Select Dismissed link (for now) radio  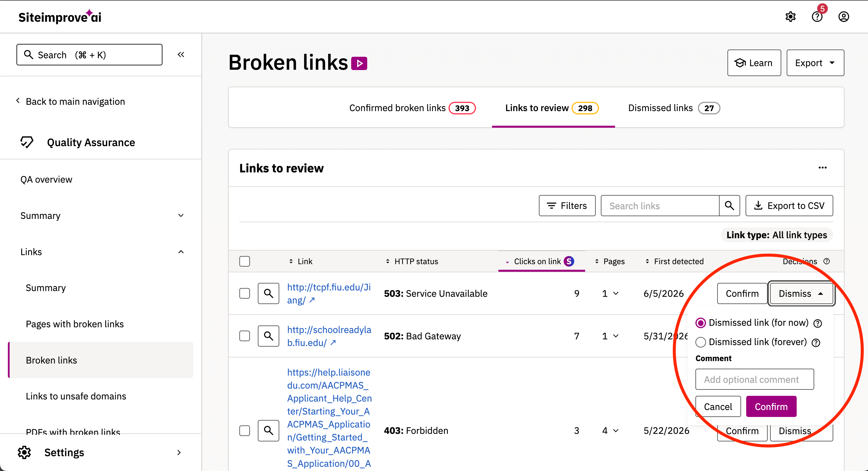point(701,323)
